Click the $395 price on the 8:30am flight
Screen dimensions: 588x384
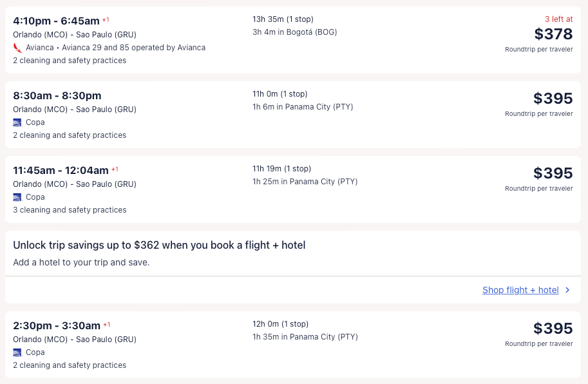pos(553,99)
